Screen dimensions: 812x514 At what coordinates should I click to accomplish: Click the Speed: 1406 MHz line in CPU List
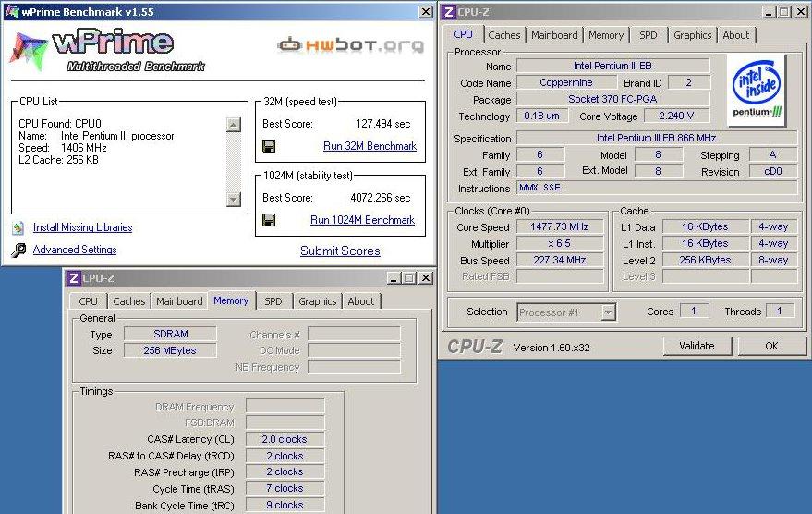[x=63, y=148]
